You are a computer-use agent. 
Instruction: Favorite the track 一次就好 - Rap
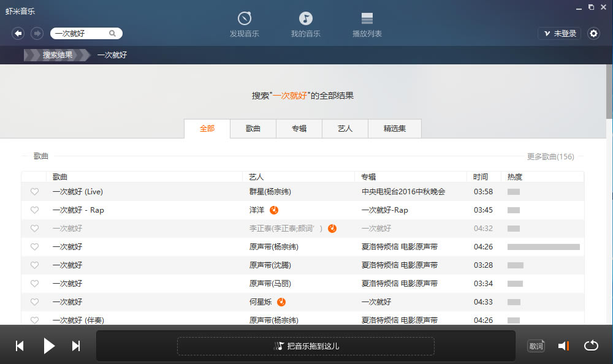point(34,210)
